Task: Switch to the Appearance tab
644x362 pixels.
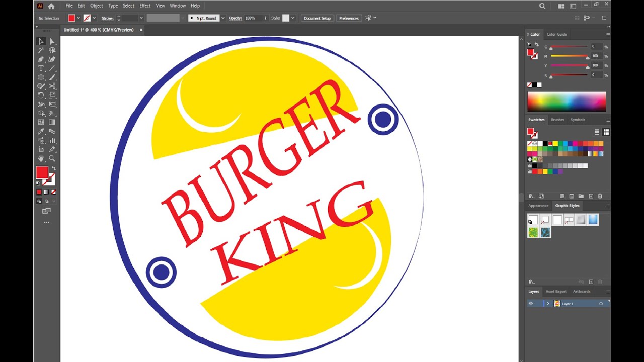Action: coord(538,206)
